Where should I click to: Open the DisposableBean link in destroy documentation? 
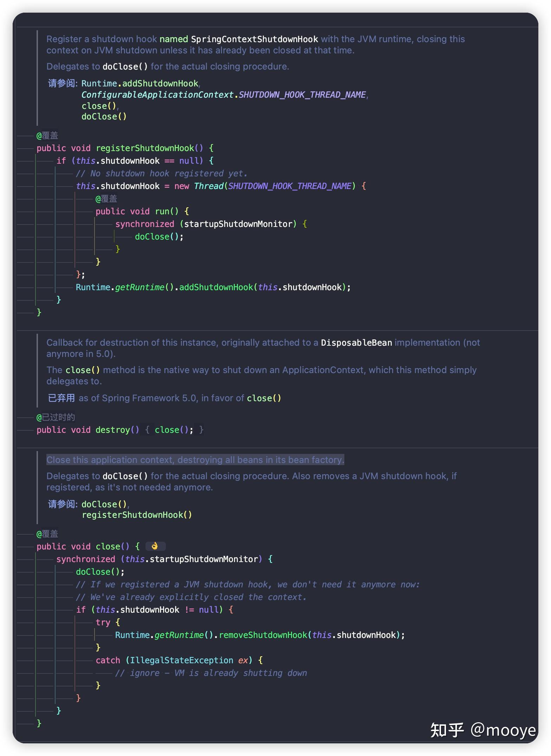tap(356, 343)
